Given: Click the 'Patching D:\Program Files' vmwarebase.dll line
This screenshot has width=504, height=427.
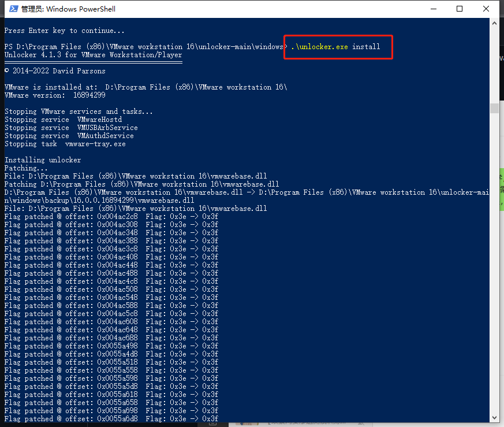Looking at the screenshot, I should (142, 184).
